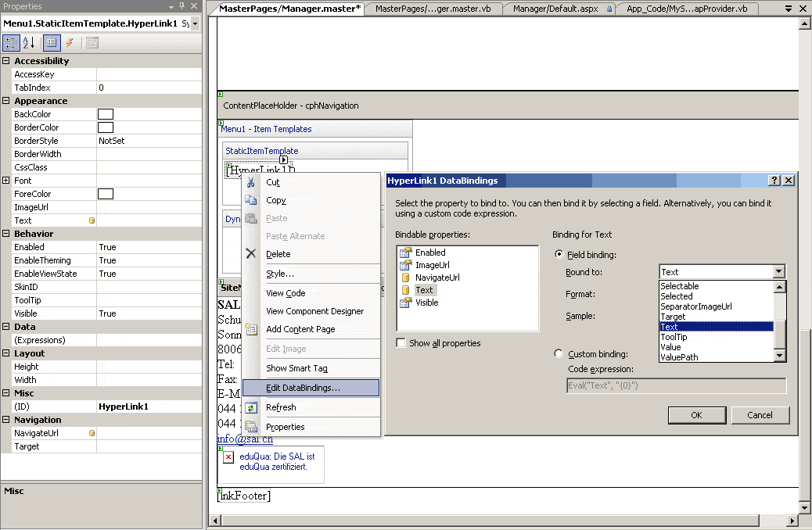Switch to App_Code MySiteMapProvider.vb tab
812x530 pixels.
(687, 9)
